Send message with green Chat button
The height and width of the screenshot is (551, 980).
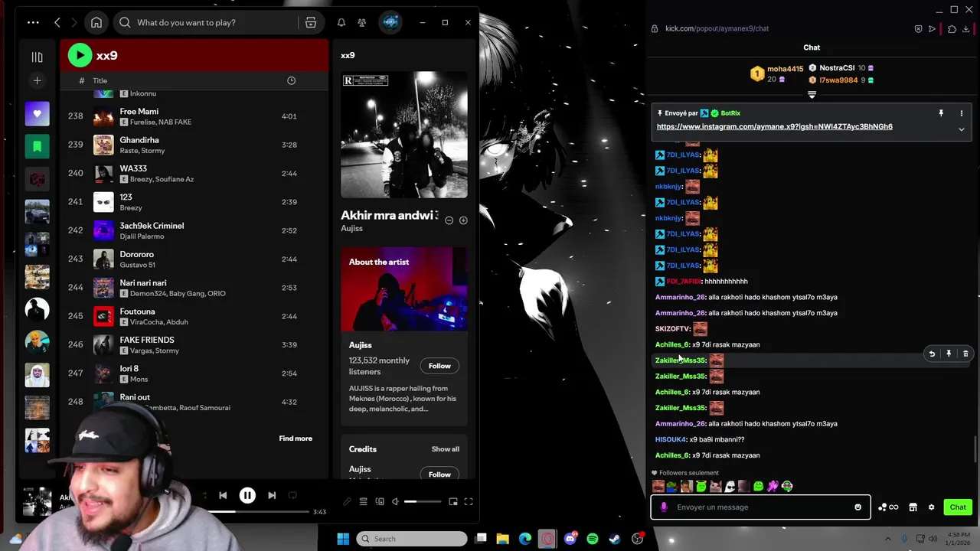(958, 507)
